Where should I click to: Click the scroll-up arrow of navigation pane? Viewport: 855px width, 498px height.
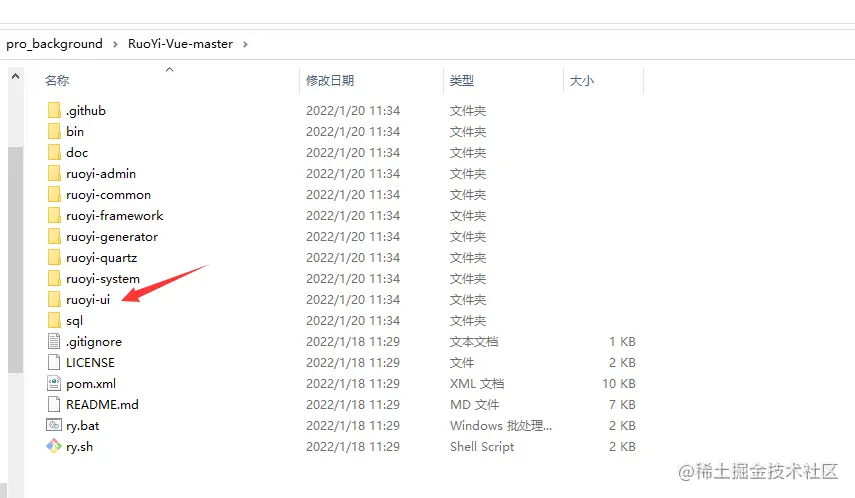coord(16,76)
